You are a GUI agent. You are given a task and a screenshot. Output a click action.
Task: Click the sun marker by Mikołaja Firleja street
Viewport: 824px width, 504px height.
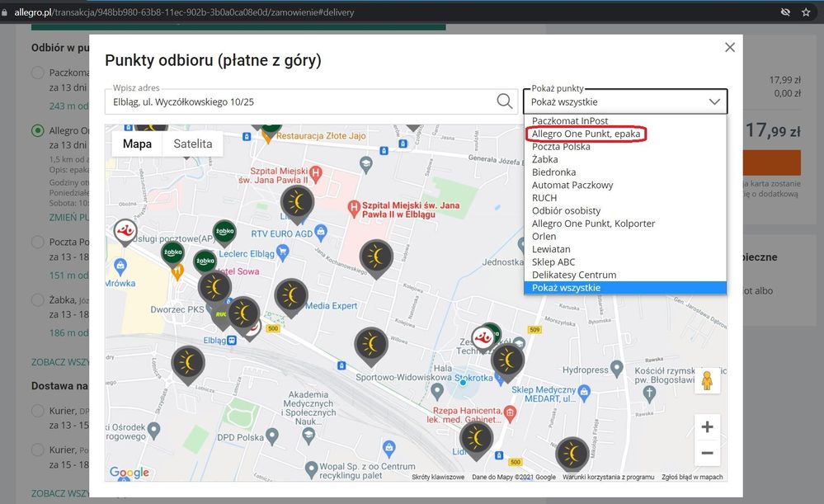[572, 454]
